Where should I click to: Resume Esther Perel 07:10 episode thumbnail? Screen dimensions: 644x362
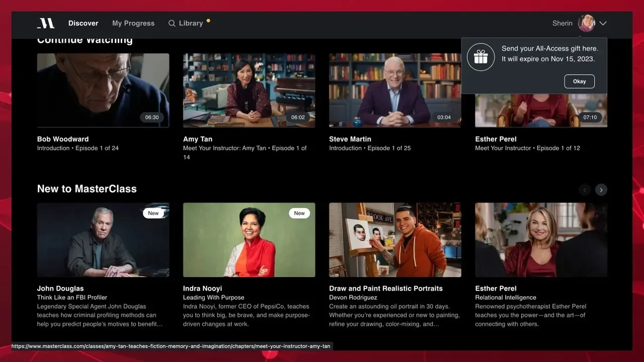(x=541, y=110)
